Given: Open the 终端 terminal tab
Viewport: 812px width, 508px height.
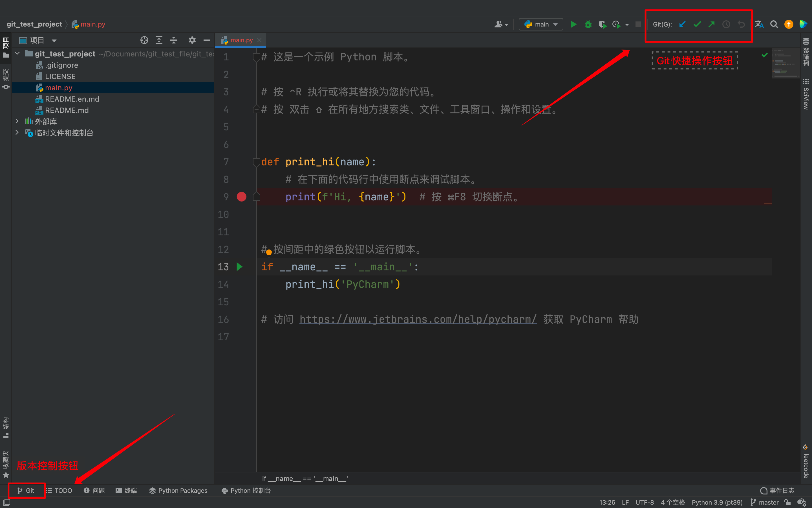Looking at the screenshot, I should pyautogui.click(x=126, y=491).
